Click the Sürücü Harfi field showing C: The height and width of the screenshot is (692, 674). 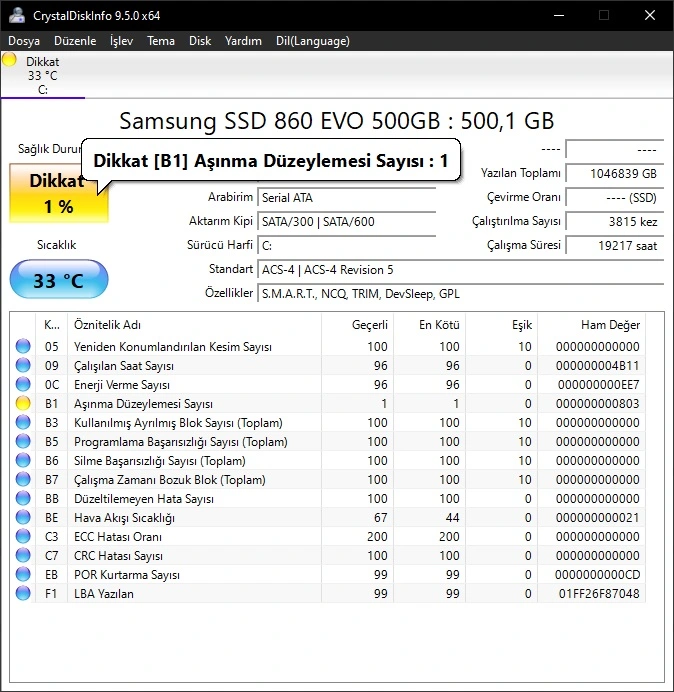click(x=347, y=245)
